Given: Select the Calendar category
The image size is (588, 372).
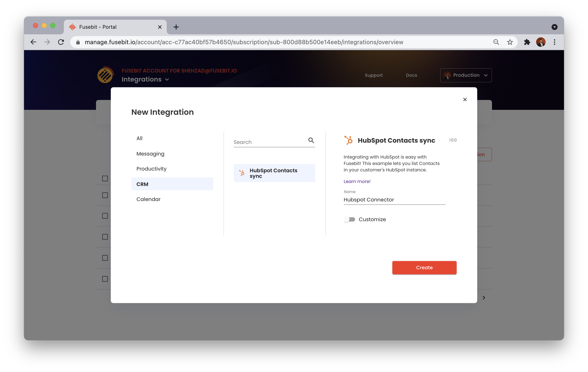Looking at the screenshot, I should point(148,199).
